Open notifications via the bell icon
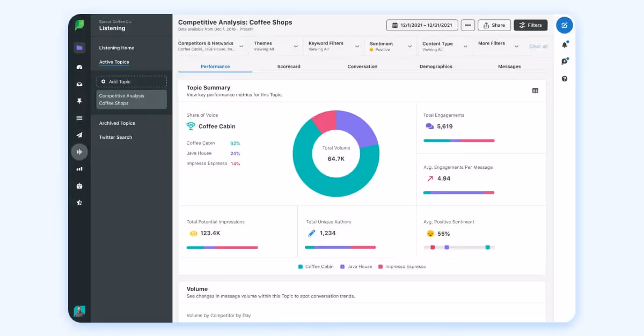 coord(564,44)
